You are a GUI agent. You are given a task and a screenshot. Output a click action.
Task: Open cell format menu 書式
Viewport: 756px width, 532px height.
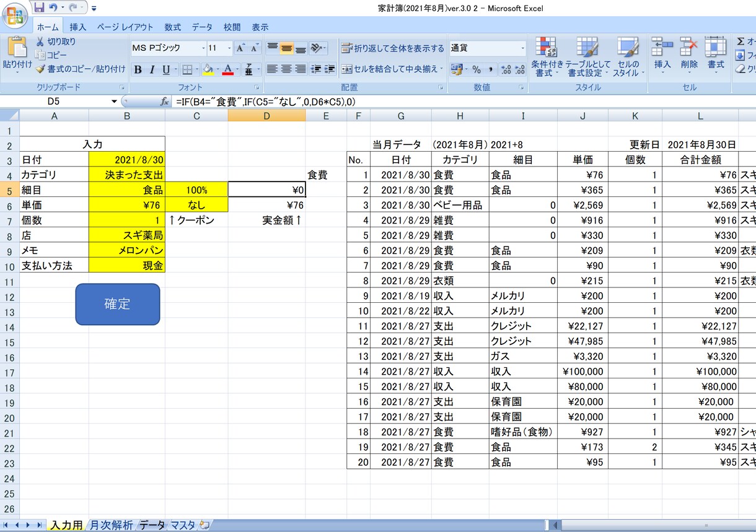(x=716, y=55)
